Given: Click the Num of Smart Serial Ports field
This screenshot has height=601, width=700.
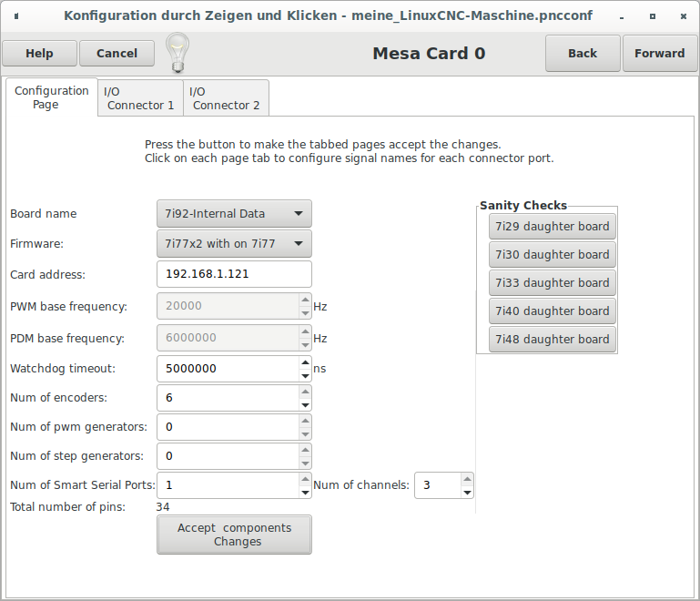Looking at the screenshot, I should [x=228, y=485].
